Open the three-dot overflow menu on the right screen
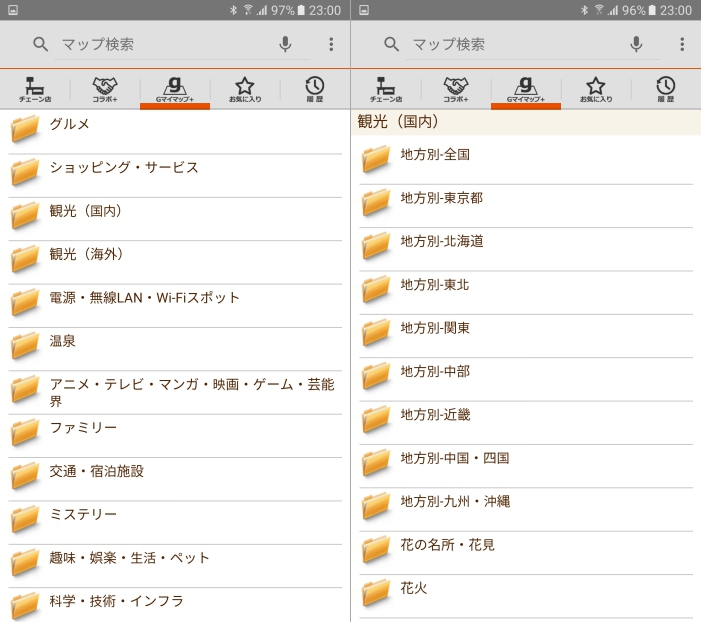The image size is (701, 622). (682, 44)
